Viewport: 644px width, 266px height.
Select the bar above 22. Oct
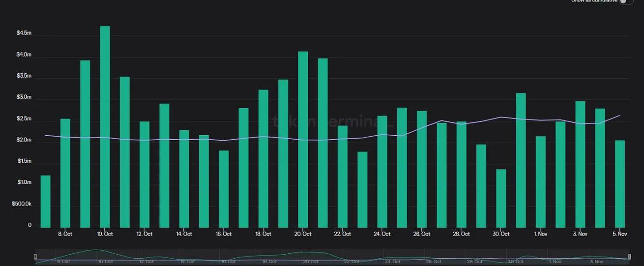click(343, 177)
